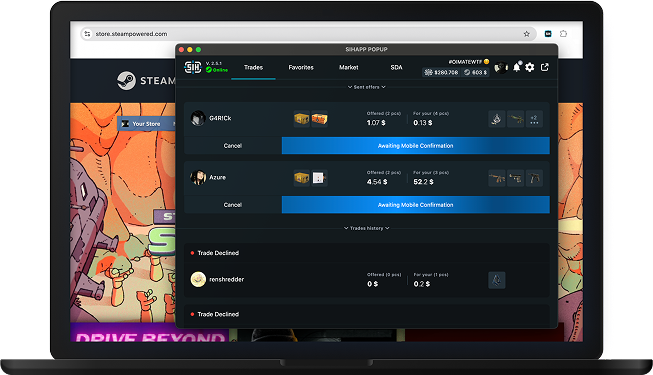Viewport: 653px width, 375px height.
Task: Switch to the Favorites tab
Action: coord(301,68)
